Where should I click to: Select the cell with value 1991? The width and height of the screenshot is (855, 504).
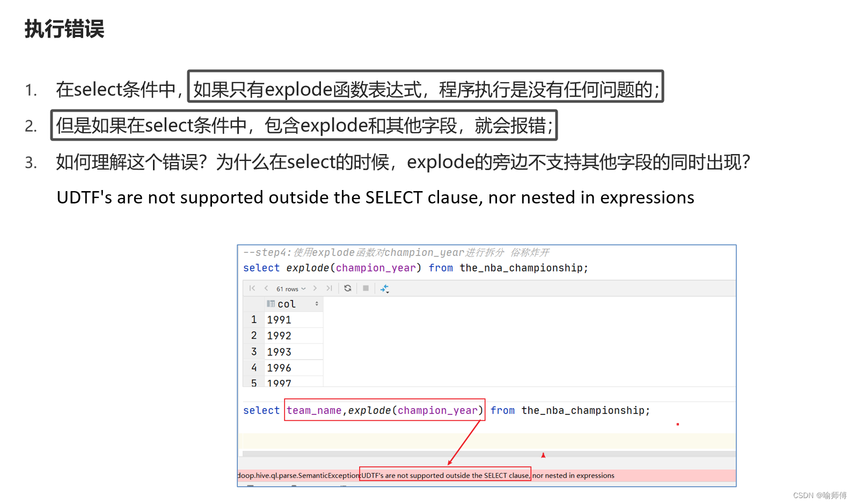coord(294,320)
